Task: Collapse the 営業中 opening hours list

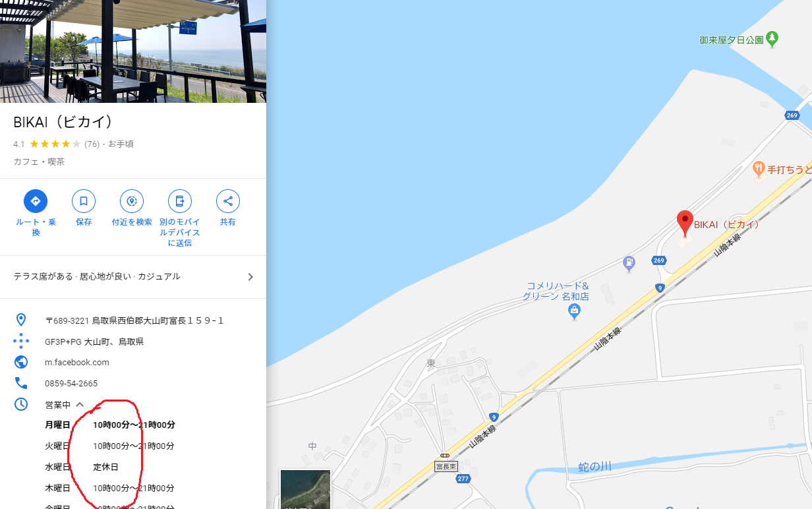Action: pyautogui.click(x=80, y=404)
